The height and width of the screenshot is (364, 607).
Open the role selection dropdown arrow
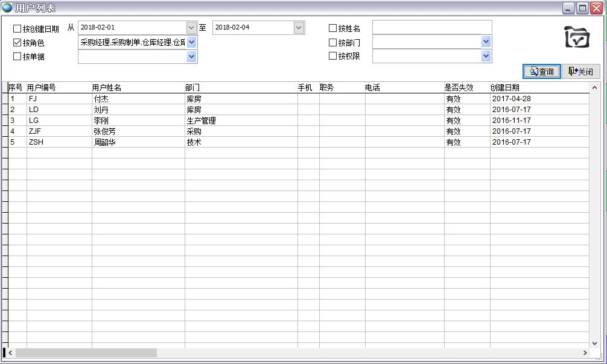pyautogui.click(x=191, y=42)
